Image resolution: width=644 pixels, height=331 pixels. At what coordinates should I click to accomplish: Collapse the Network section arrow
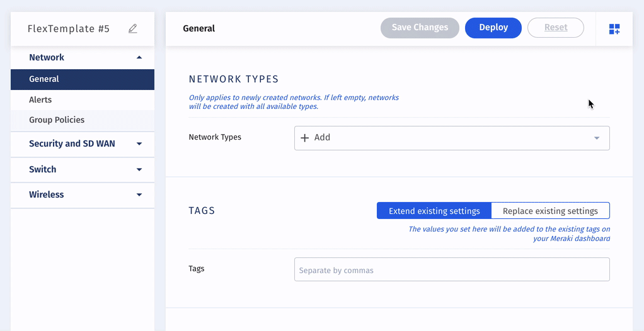(x=139, y=57)
